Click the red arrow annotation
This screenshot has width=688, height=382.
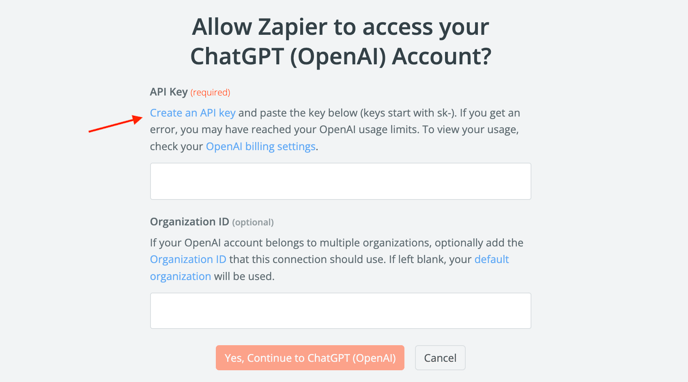point(115,124)
